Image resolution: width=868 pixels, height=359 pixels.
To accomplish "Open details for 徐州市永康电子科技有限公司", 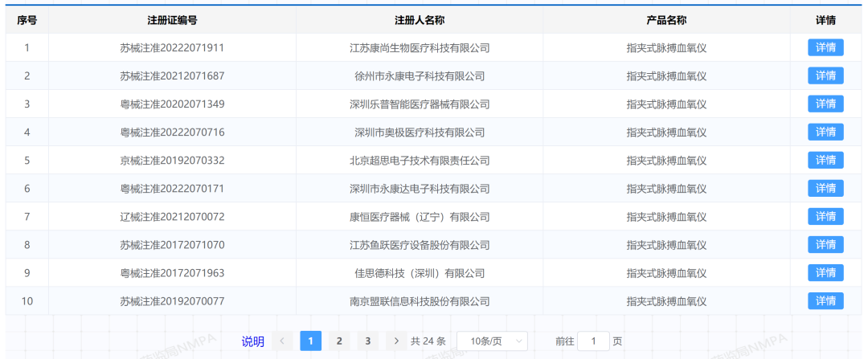I will click(825, 75).
